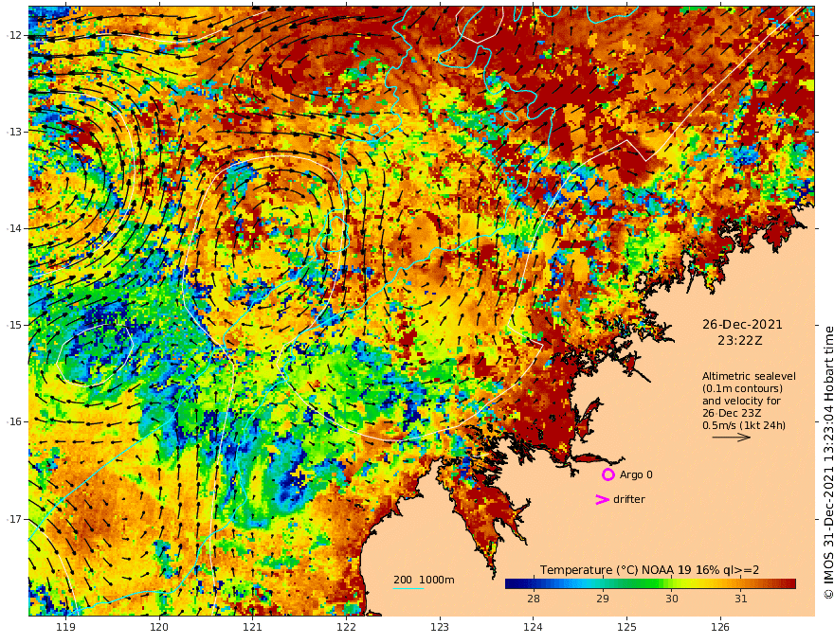Click the latitude axis label -13
The height and width of the screenshot is (644, 834).
point(14,132)
